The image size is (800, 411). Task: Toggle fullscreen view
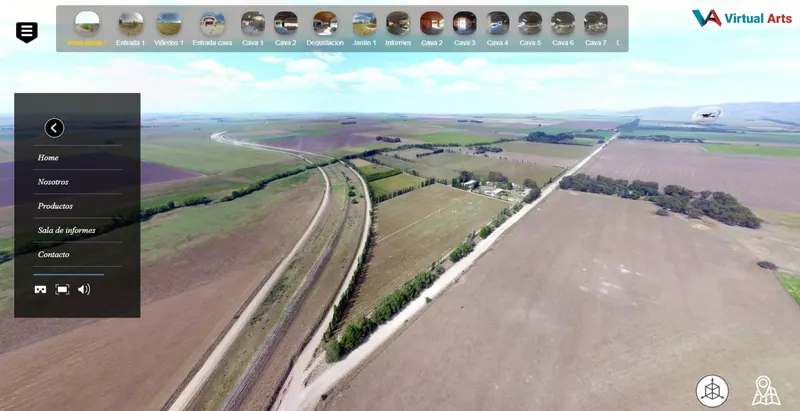click(62, 289)
